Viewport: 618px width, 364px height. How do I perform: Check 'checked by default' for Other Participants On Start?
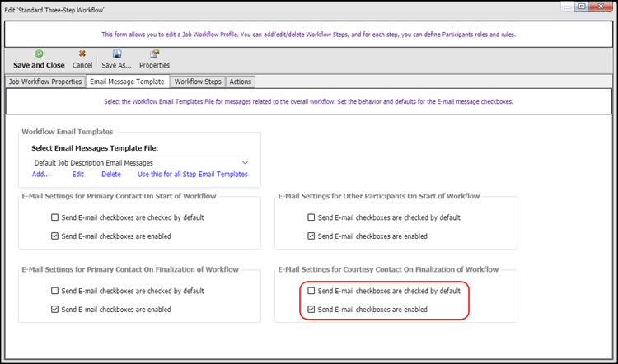311,217
